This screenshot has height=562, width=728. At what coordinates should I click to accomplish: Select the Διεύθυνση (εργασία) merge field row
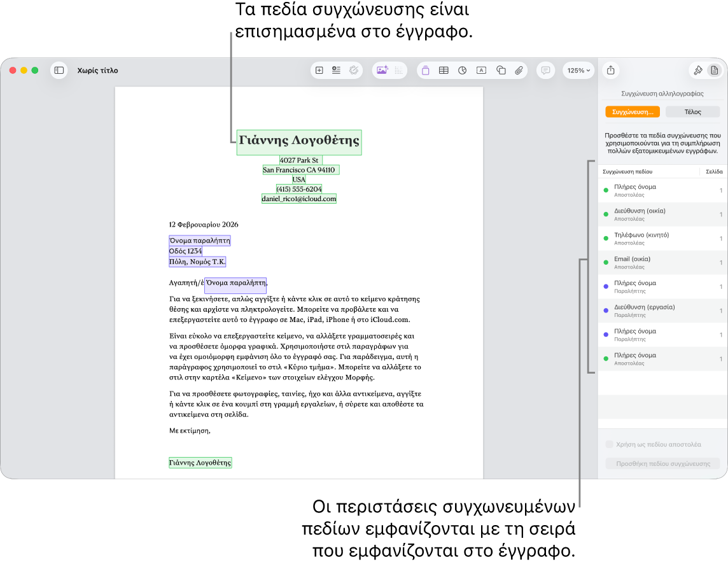(x=662, y=310)
